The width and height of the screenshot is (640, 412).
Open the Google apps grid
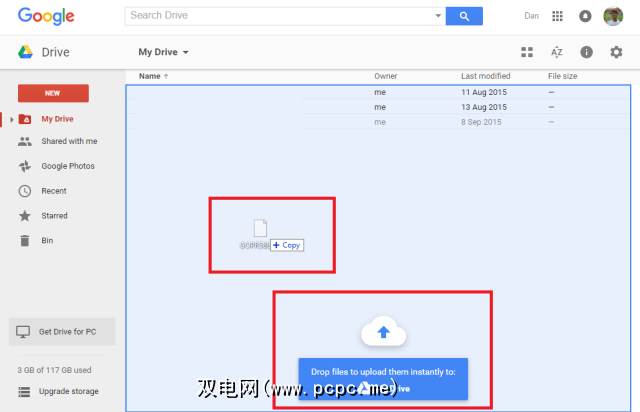557,16
